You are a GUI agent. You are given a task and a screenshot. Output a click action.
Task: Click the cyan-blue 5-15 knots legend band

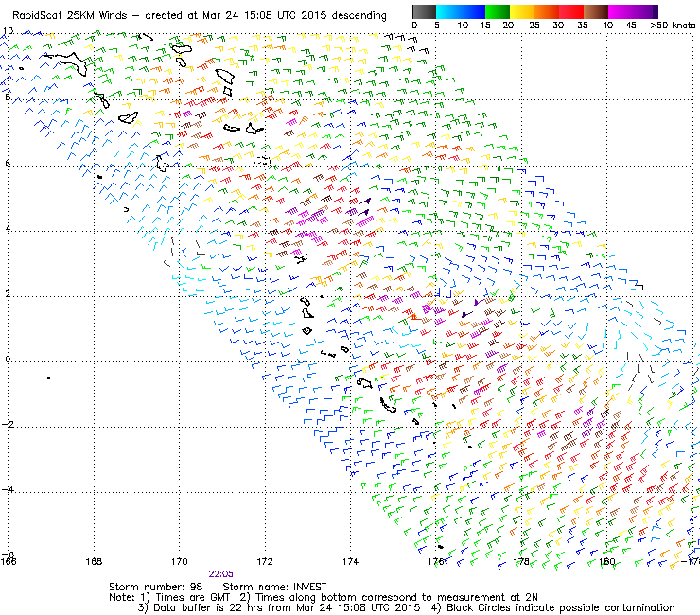[x=461, y=11]
